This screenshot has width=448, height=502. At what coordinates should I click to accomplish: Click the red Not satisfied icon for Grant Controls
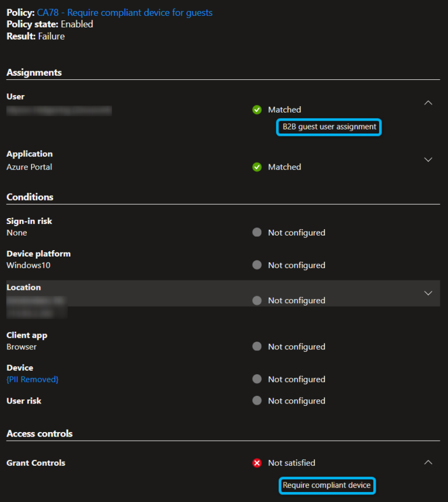click(257, 462)
